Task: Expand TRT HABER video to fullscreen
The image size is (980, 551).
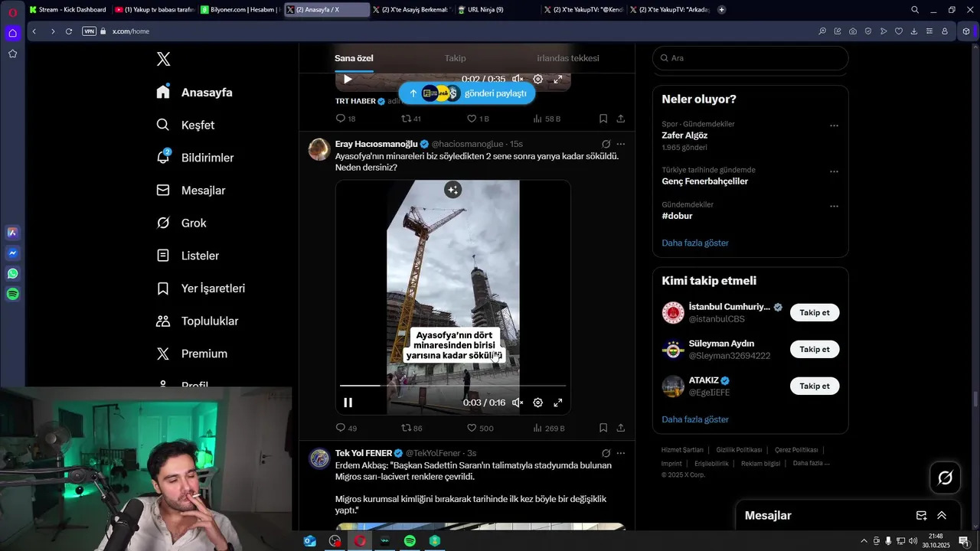Action: click(558, 79)
